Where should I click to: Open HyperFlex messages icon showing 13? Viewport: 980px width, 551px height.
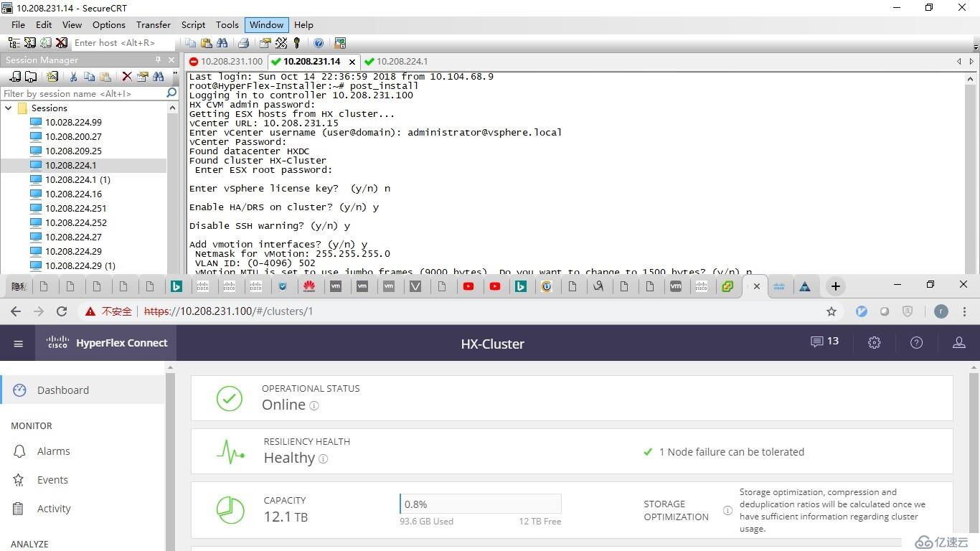(824, 342)
